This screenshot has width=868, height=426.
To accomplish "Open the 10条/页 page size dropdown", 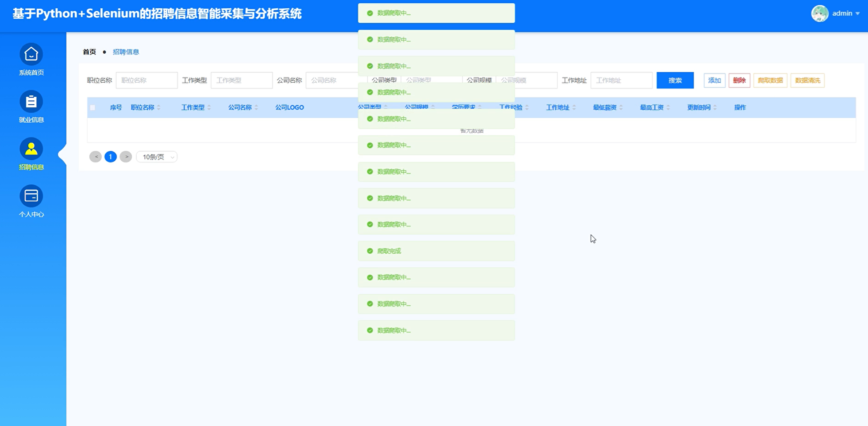I will [x=157, y=157].
